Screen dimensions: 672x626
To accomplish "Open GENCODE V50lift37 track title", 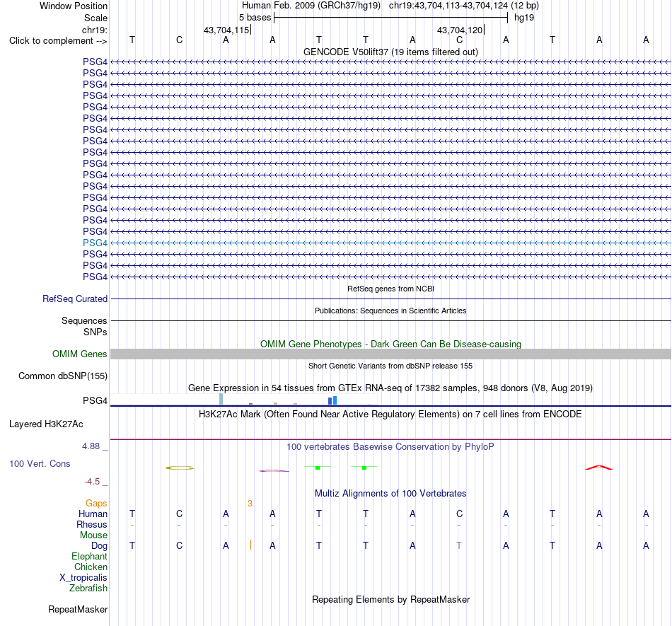I will 390,52.
